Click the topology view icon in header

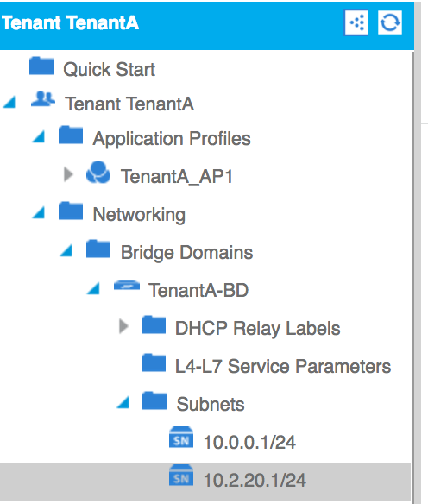click(356, 22)
